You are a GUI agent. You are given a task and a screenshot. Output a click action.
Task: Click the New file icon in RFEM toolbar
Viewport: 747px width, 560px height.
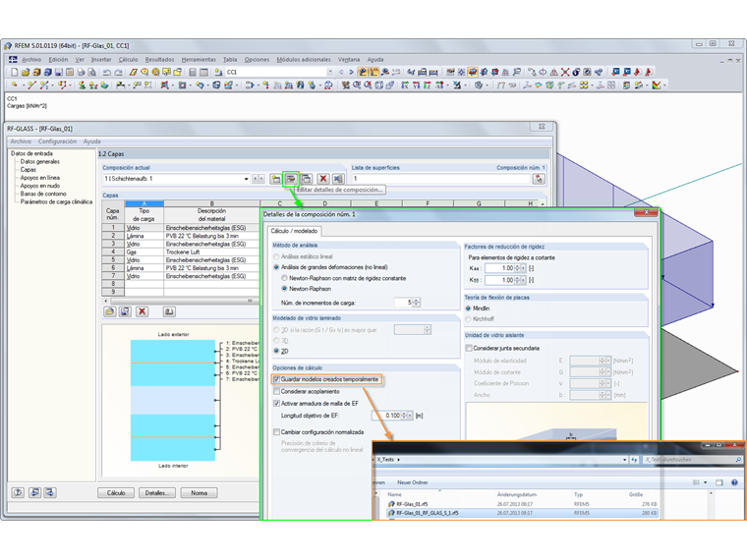click(15, 72)
